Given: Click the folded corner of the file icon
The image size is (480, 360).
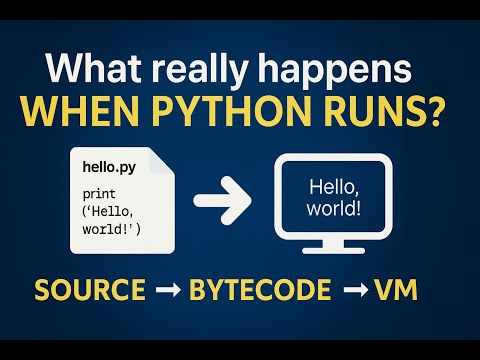Looking at the screenshot, I should click(162, 161).
